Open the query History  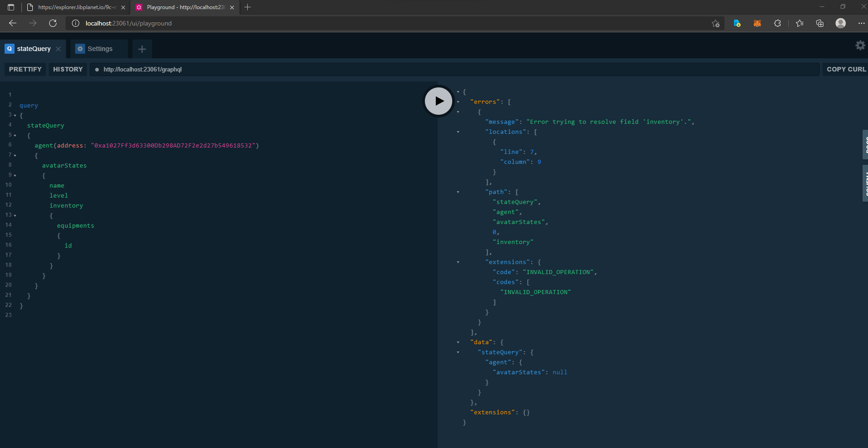[x=67, y=69]
